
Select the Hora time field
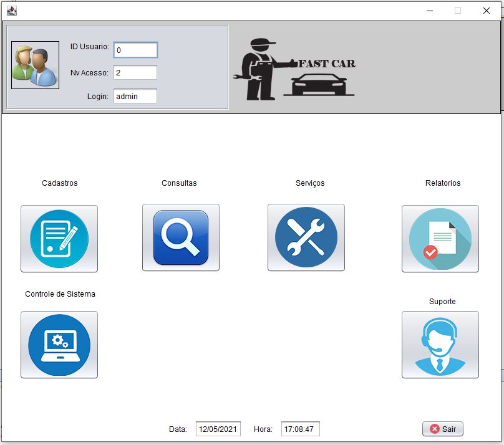tap(300, 429)
